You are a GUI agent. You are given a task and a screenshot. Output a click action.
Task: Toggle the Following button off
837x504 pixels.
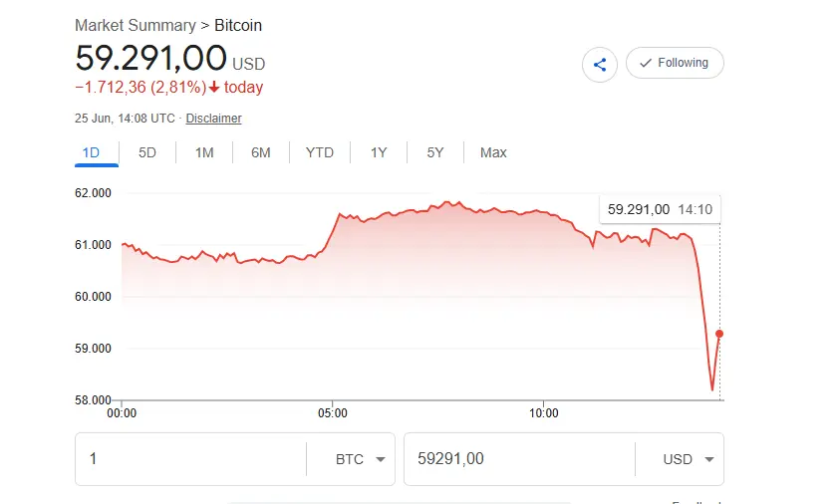click(675, 63)
